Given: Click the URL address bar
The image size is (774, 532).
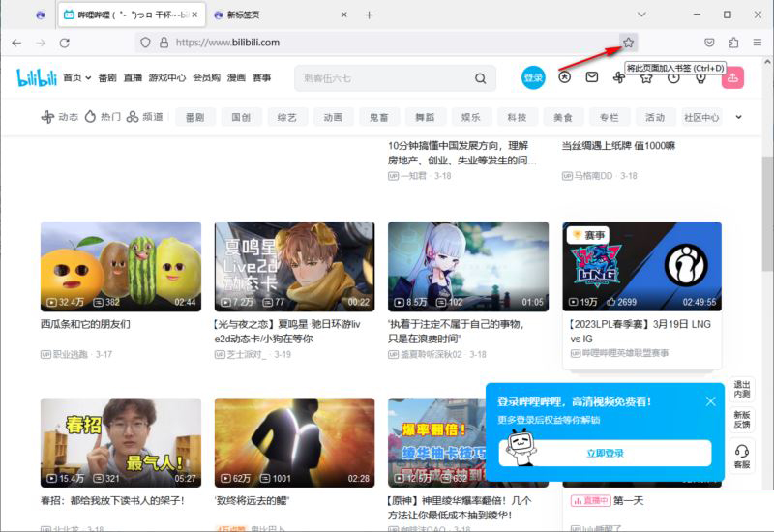Looking at the screenshot, I should [385, 43].
